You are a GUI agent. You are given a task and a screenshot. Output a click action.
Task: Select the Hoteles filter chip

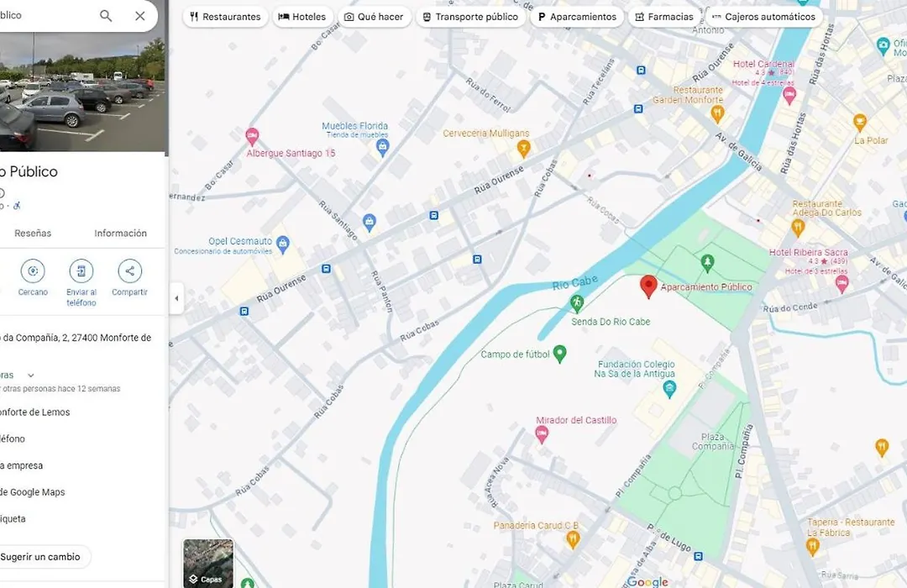click(x=302, y=17)
